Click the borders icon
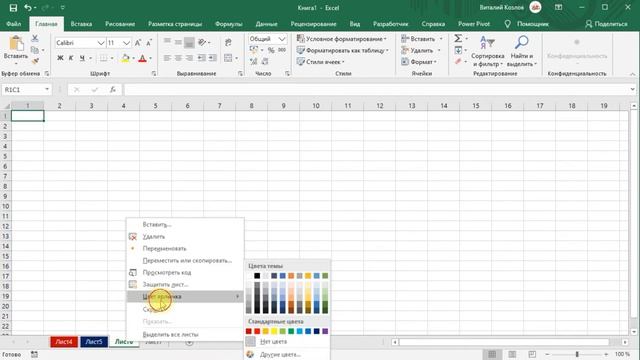 tap(104, 58)
